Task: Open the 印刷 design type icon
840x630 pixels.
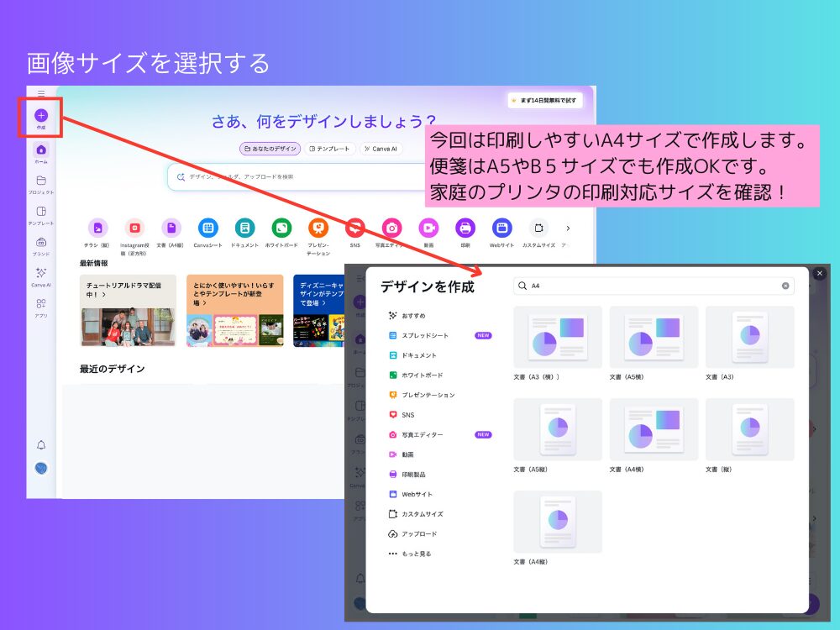Action: tap(465, 228)
